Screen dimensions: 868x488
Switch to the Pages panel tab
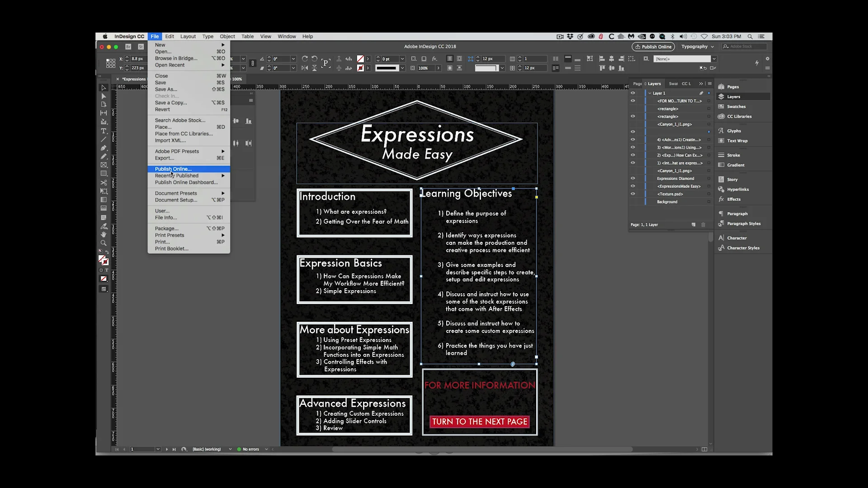point(637,84)
